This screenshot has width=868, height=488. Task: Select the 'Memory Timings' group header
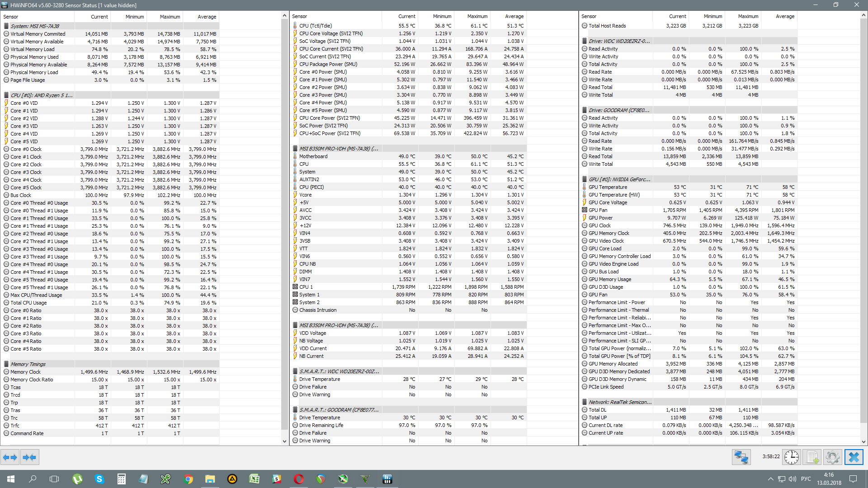point(111,364)
